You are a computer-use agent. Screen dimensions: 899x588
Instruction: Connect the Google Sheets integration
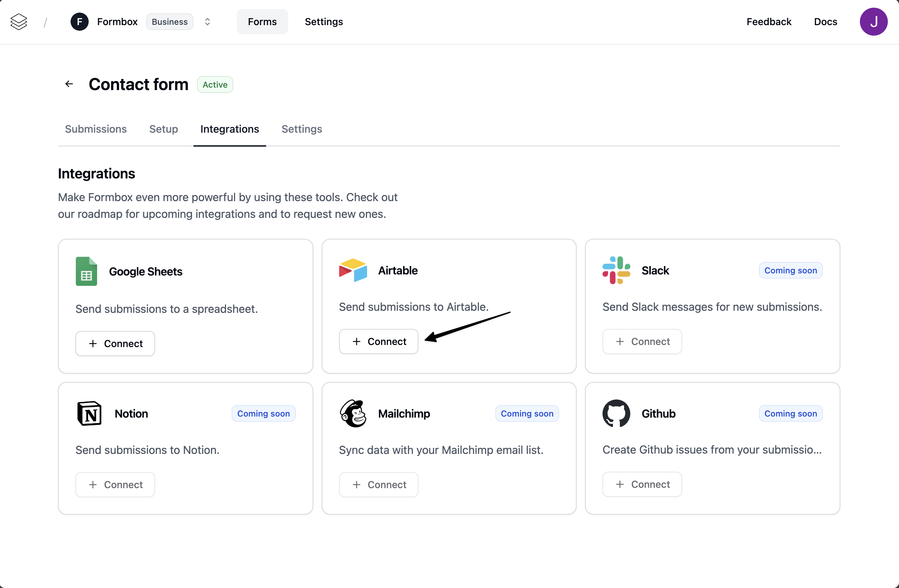click(115, 344)
